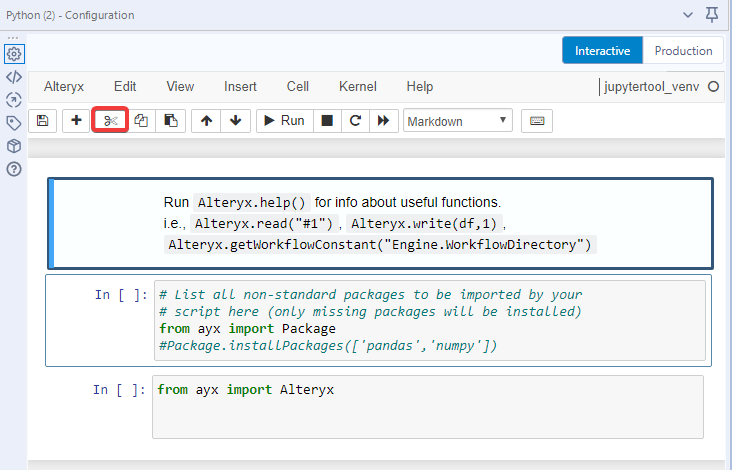Click the empty code cell with Alteryx import

(428, 406)
